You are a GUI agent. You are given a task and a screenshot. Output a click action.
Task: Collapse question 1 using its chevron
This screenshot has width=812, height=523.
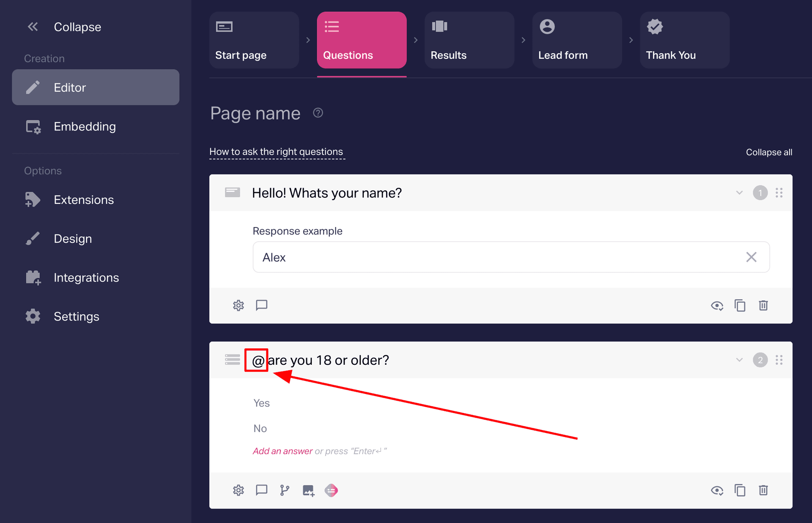[x=739, y=193]
